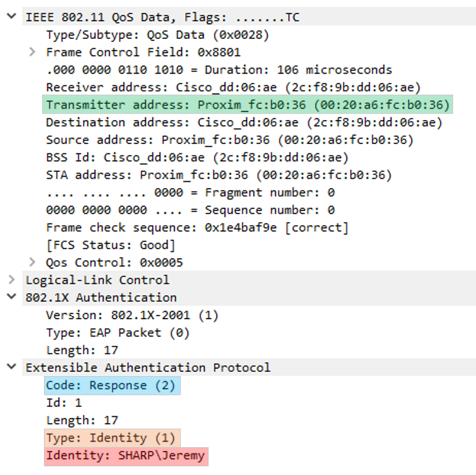Select the Duration: 106 microseconds row

(219, 70)
